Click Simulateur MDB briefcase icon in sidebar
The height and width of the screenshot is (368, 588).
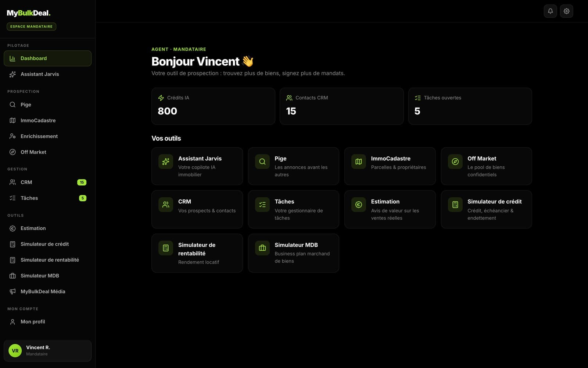click(12, 276)
